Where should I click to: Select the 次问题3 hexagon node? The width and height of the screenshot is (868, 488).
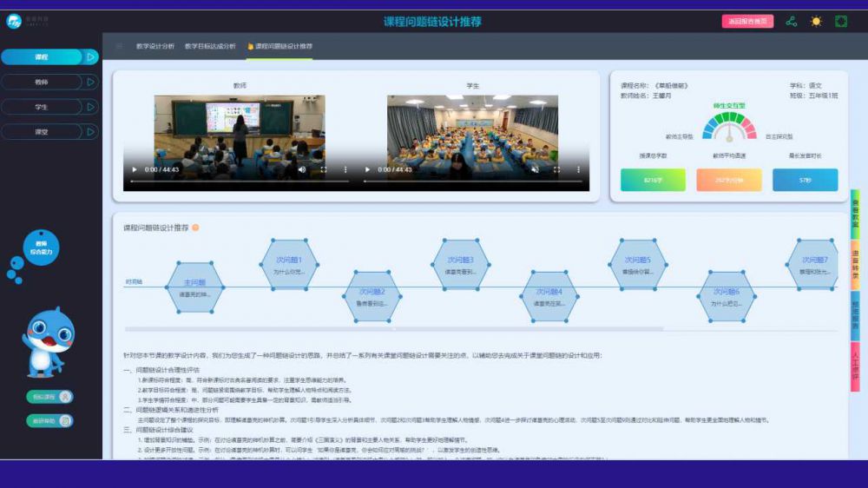[x=460, y=265]
